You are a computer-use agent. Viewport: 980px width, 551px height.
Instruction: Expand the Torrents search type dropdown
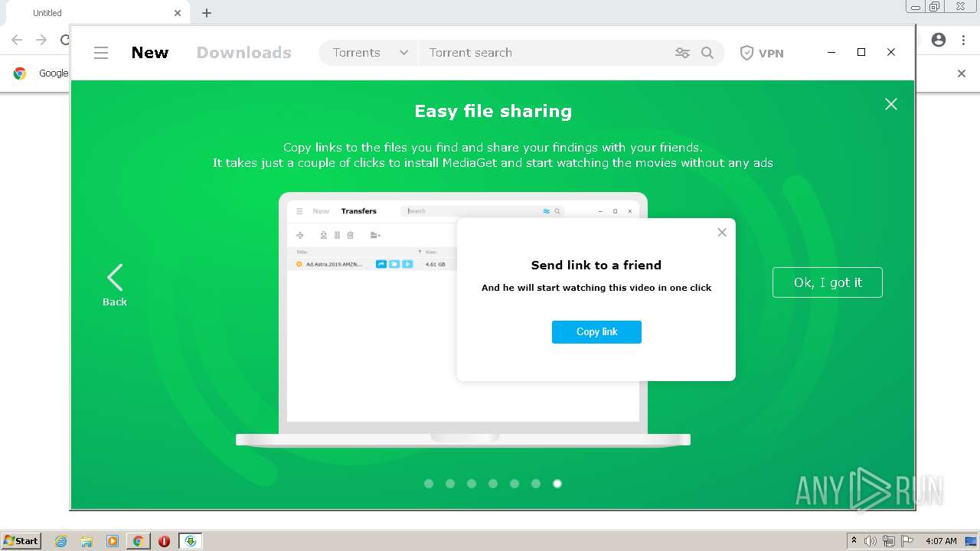click(369, 53)
